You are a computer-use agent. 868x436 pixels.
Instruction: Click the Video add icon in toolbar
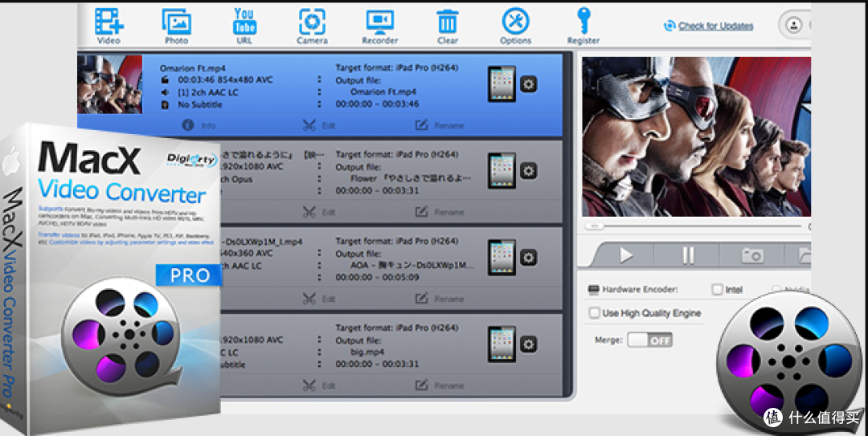click(x=109, y=26)
